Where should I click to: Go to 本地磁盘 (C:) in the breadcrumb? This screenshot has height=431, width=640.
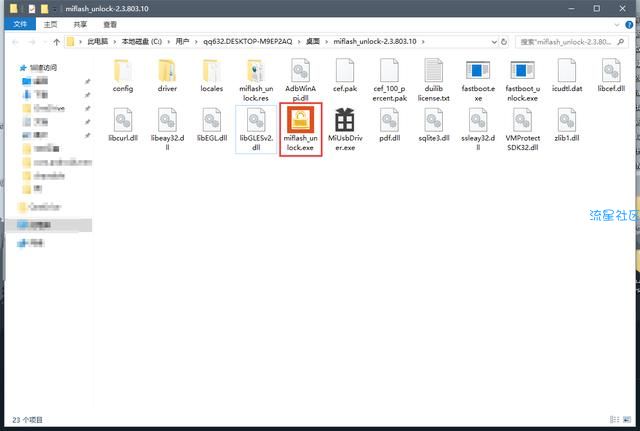142,42
